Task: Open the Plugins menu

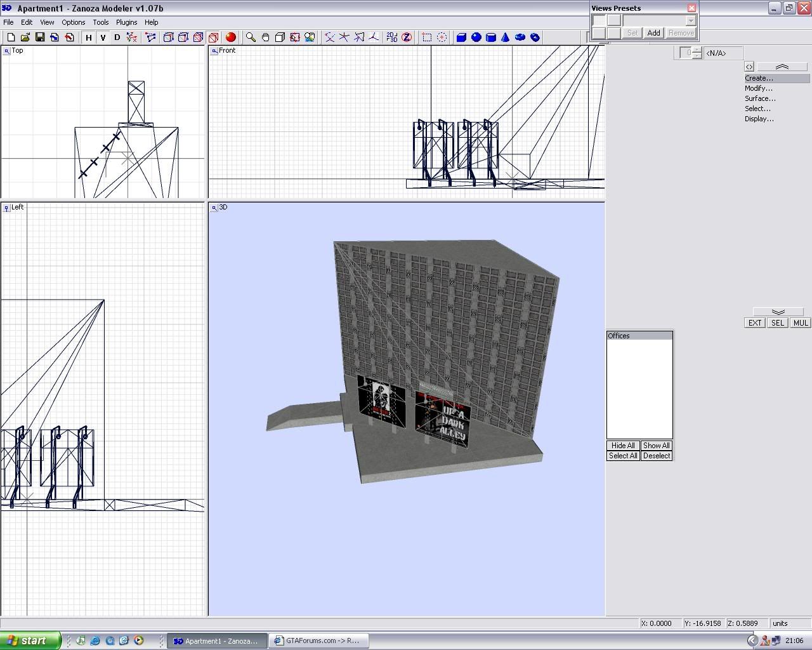Action: tap(126, 22)
